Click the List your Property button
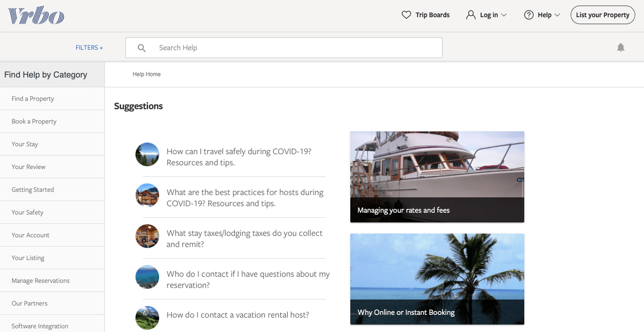Viewport: 644px width, 332px height. tap(603, 15)
